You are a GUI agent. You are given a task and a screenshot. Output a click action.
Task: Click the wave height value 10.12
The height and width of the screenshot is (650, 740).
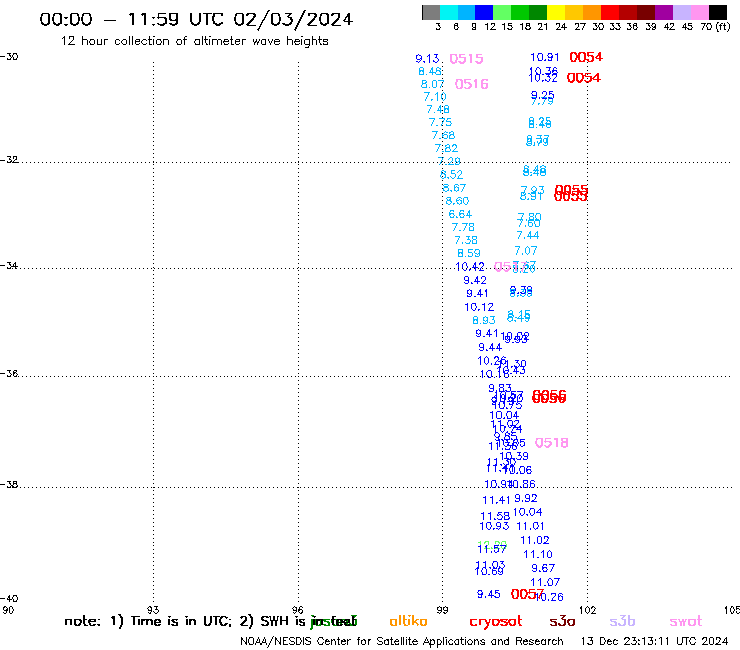coord(479,307)
